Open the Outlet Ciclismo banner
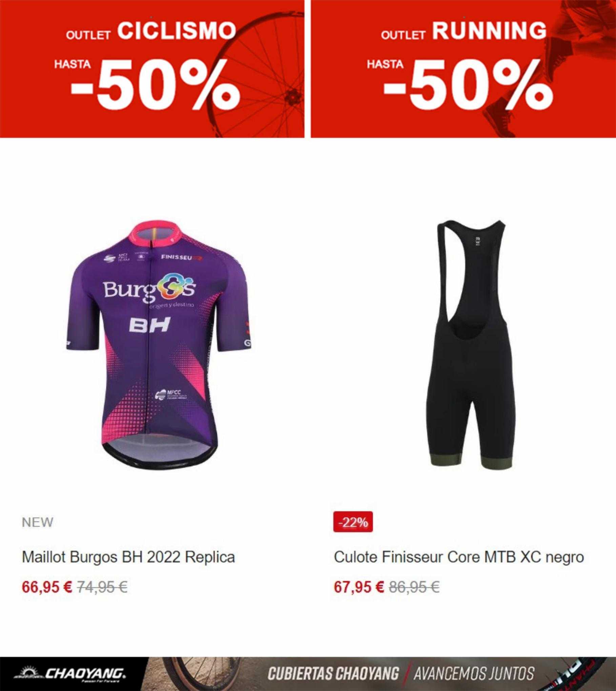Image resolution: width=616 pixels, height=691 pixels. 152,69
